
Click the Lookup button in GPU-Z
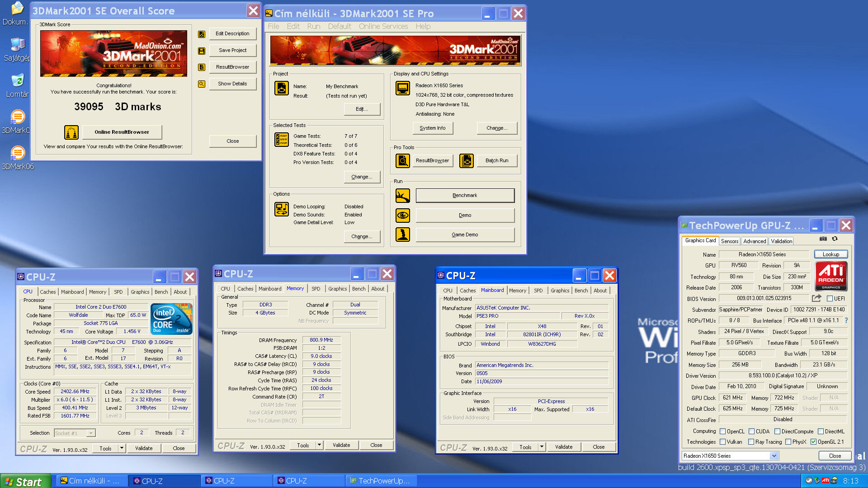pos(831,254)
